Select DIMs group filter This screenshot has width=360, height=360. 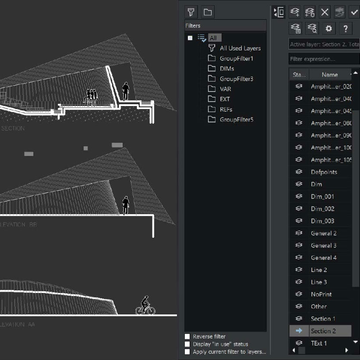pyautogui.click(x=227, y=68)
